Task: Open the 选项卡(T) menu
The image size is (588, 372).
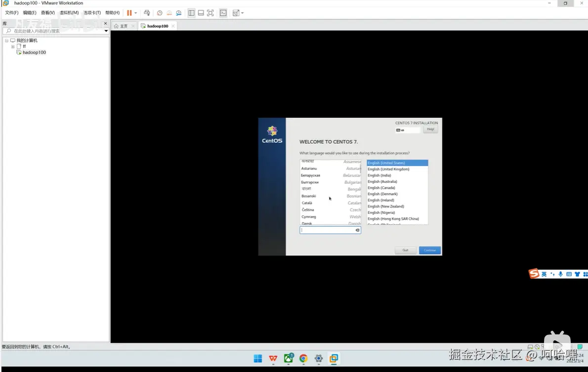Action: coord(92,13)
